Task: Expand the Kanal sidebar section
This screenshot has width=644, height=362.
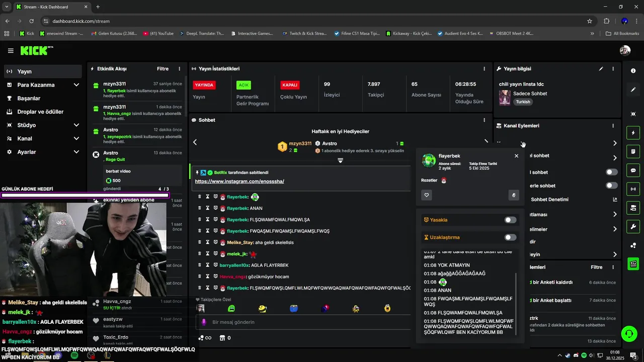Action: pos(76,139)
